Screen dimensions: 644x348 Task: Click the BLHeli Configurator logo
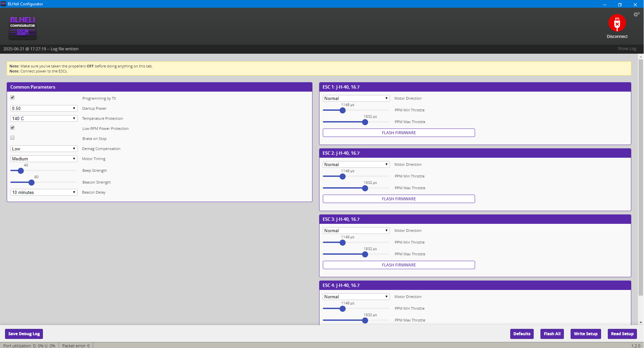pyautogui.click(x=23, y=28)
